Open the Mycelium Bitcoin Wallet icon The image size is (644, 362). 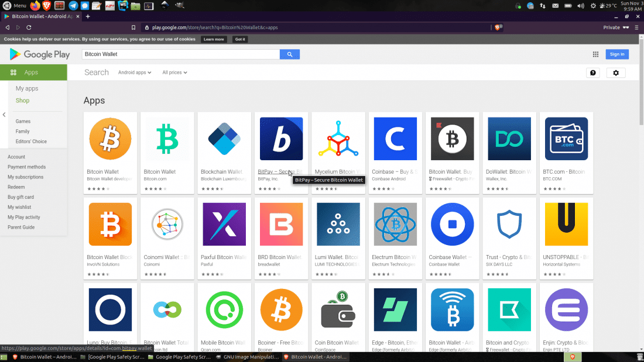[x=338, y=139]
